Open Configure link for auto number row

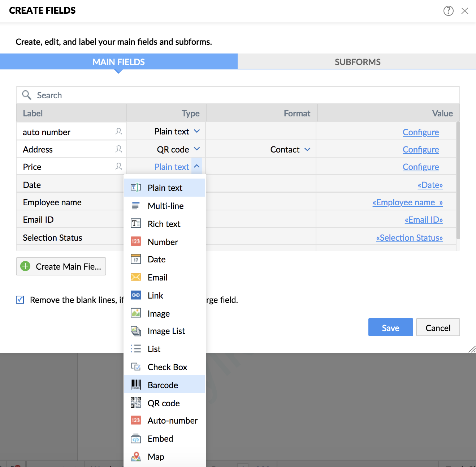tap(421, 132)
